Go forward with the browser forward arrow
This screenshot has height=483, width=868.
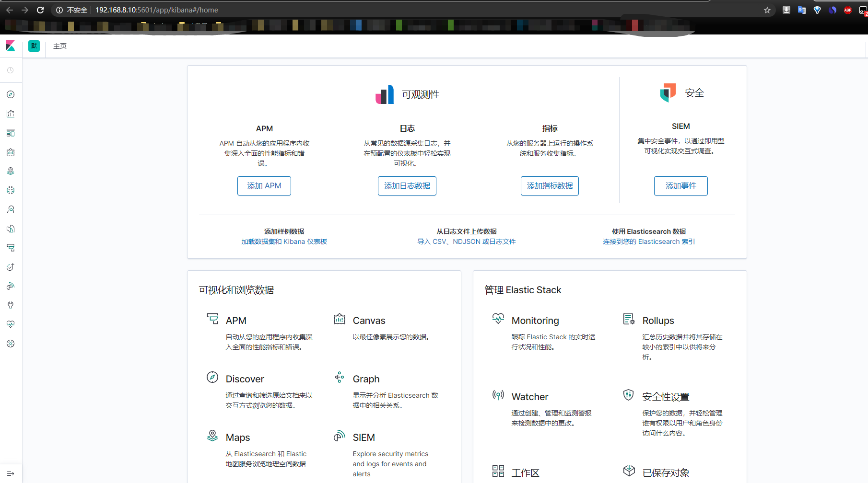coord(25,10)
